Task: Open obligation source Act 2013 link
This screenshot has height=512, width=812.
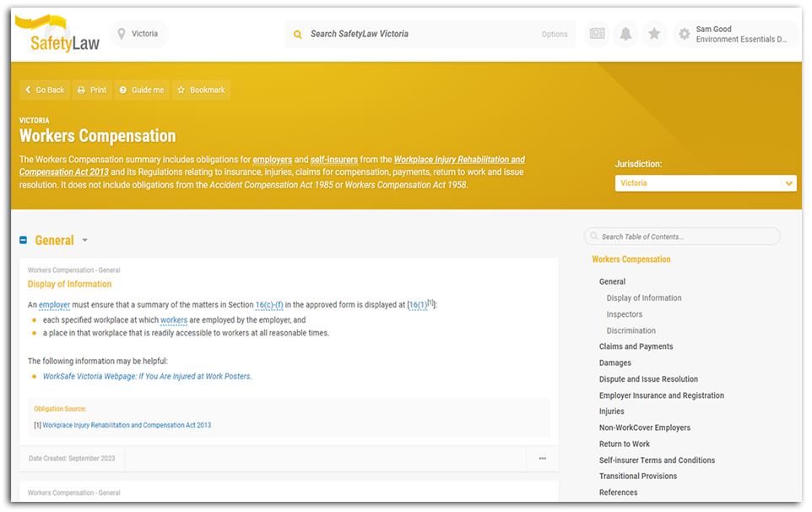Action: point(127,425)
